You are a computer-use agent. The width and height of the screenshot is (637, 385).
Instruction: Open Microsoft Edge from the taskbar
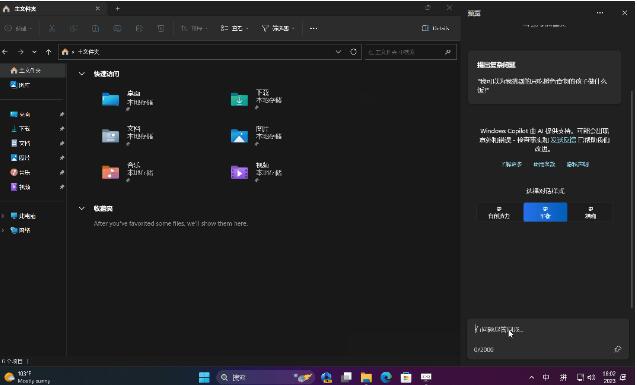coord(386,377)
